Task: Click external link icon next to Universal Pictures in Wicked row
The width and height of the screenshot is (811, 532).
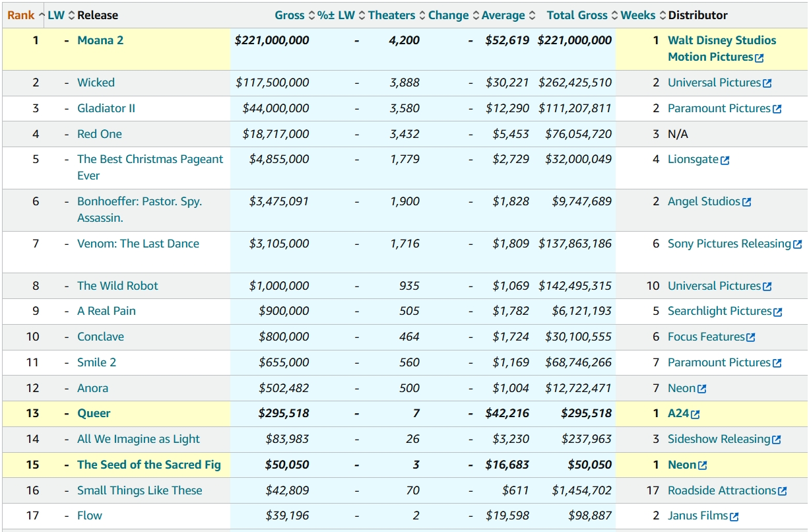Action: tap(767, 83)
